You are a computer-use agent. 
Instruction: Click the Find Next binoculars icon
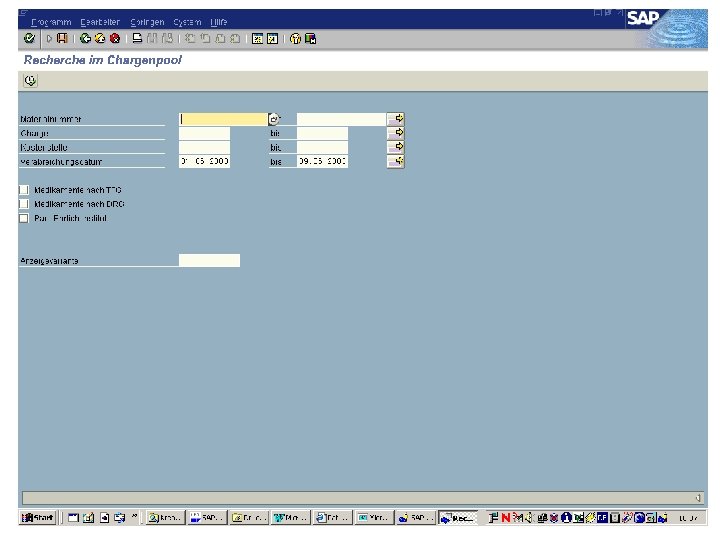point(167,39)
